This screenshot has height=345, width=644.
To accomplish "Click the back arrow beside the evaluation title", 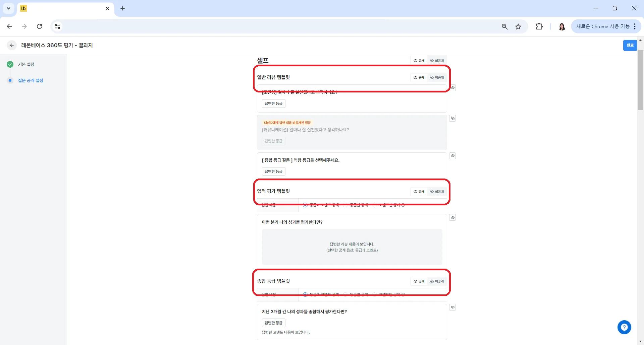I will tap(12, 45).
